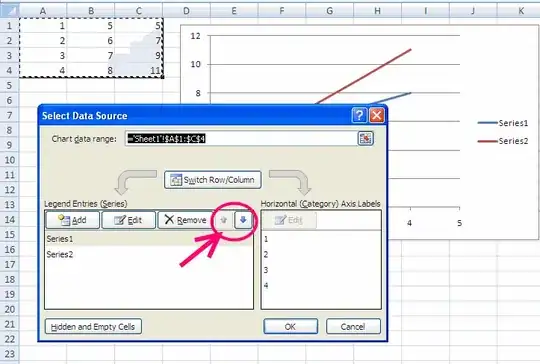The width and height of the screenshot is (540, 364).
Task: Open Hidden and Empty Cells settings
Action: click(x=93, y=326)
